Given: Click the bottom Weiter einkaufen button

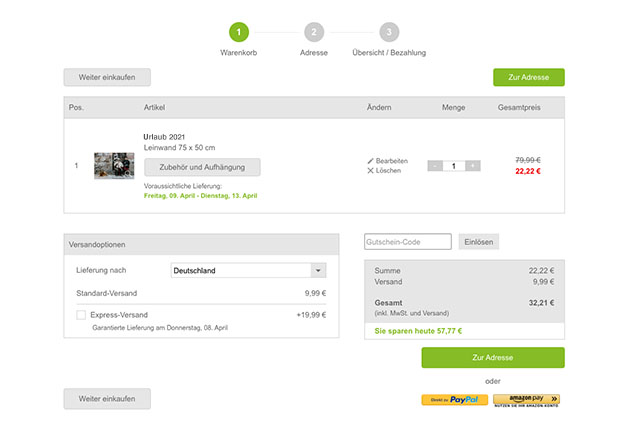Looking at the screenshot, I should tap(107, 399).
